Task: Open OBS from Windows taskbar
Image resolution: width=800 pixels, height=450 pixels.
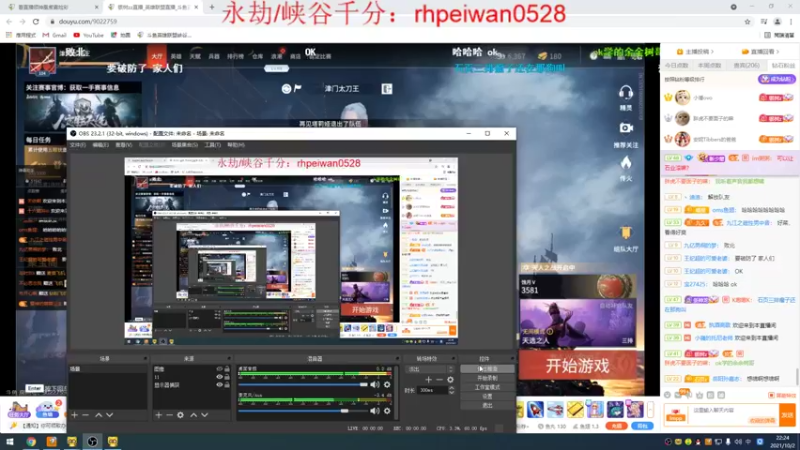Action: 92,441
